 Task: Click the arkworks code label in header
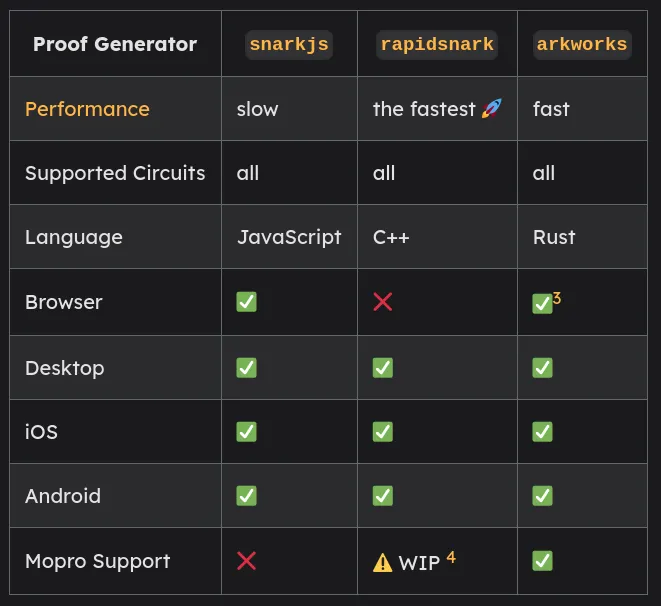(582, 44)
